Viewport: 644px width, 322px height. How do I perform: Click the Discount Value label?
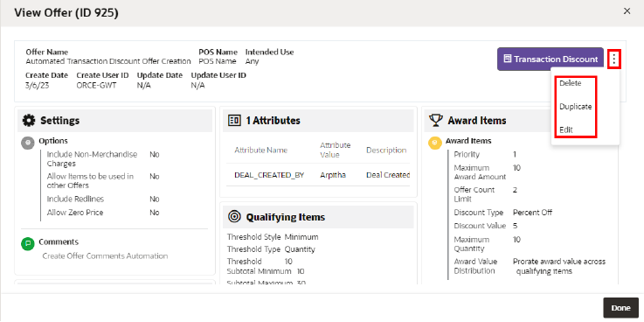click(x=480, y=226)
